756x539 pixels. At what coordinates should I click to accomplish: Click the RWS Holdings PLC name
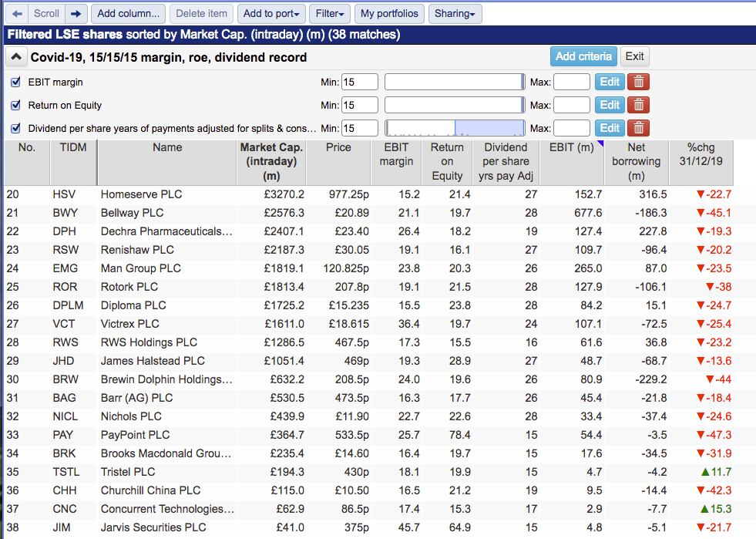(149, 342)
